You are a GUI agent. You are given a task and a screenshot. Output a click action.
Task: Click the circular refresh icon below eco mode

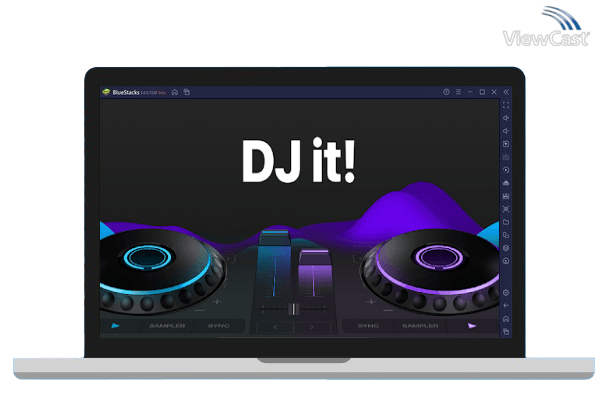pos(506,261)
